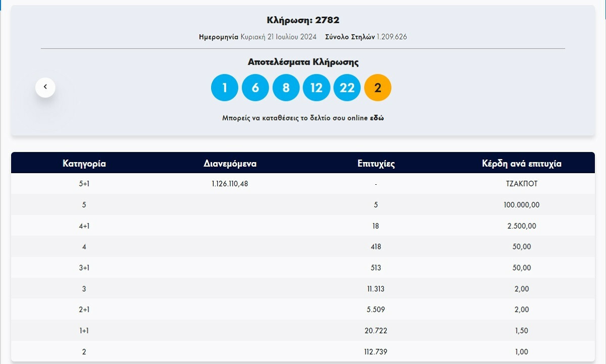Image resolution: width=606 pixels, height=364 pixels.
Task: Click the number ball 8
Action: click(286, 87)
